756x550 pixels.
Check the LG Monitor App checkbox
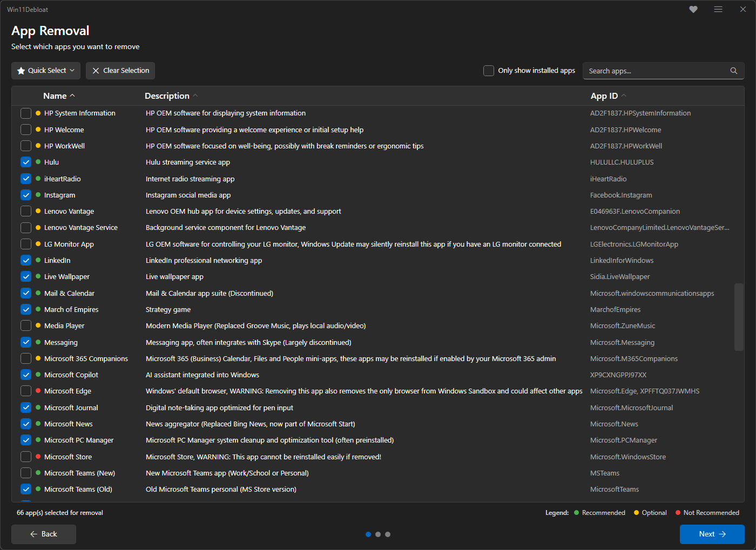[26, 244]
